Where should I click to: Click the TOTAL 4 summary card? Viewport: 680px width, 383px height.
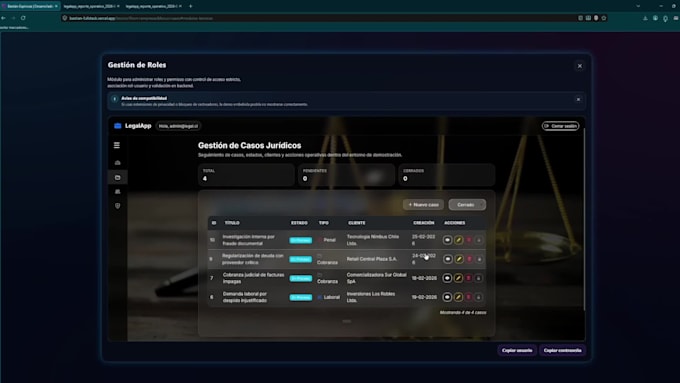click(246, 175)
